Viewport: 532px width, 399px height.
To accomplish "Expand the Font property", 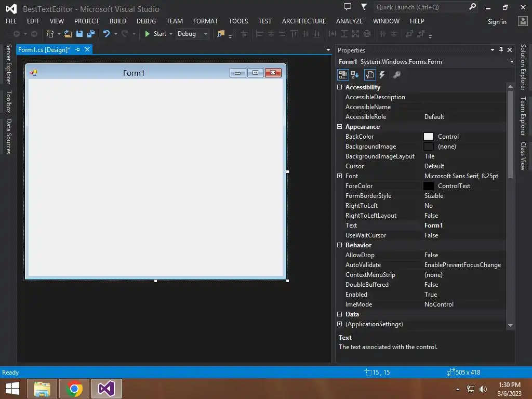I will (x=339, y=176).
